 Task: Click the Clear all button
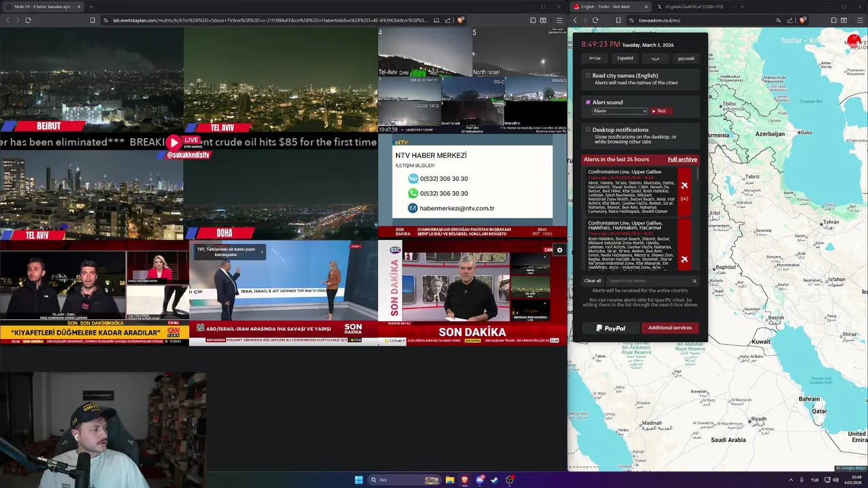(x=593, y=281)
